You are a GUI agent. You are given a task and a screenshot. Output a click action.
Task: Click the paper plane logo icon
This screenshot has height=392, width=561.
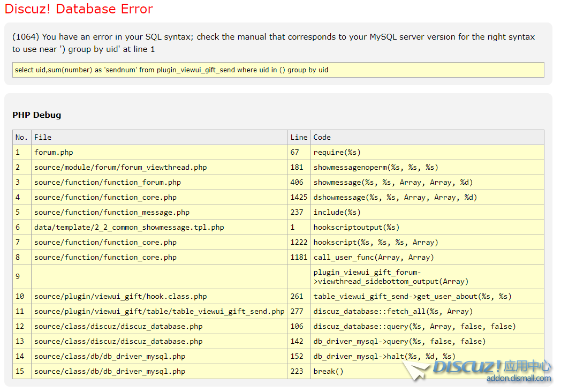(x=416, y=370)
